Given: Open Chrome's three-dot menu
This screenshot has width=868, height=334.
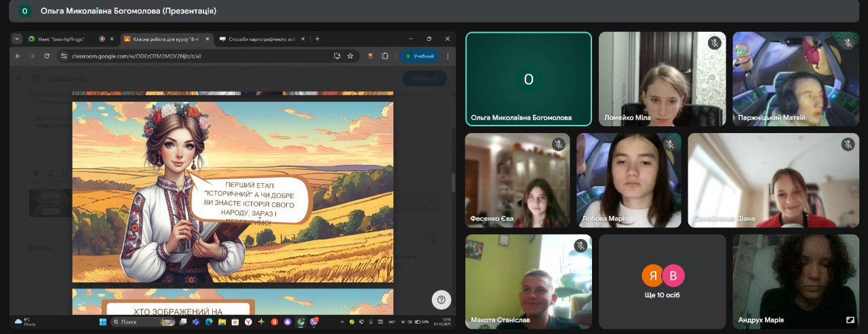Looking at the screenshot, I should pyautogui.click(x=448, y=56).
